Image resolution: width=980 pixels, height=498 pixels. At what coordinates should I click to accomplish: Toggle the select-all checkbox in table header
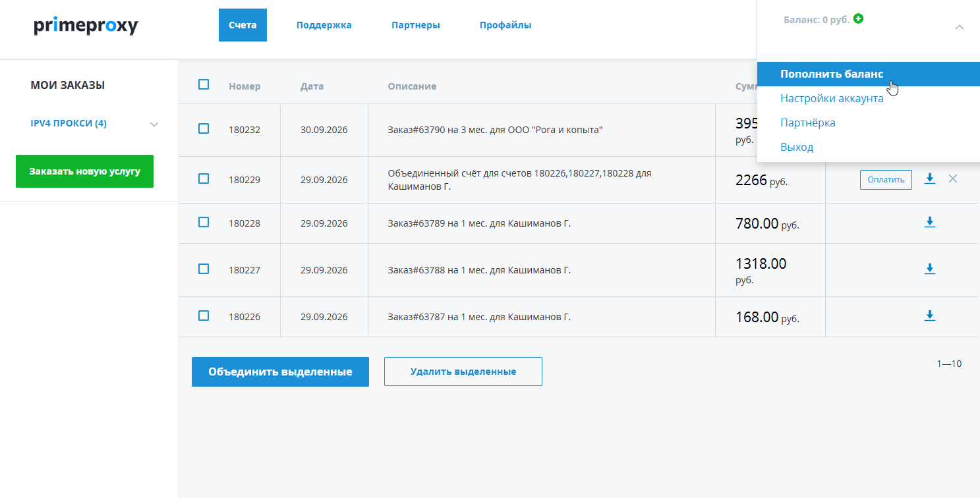coord(204,84)
